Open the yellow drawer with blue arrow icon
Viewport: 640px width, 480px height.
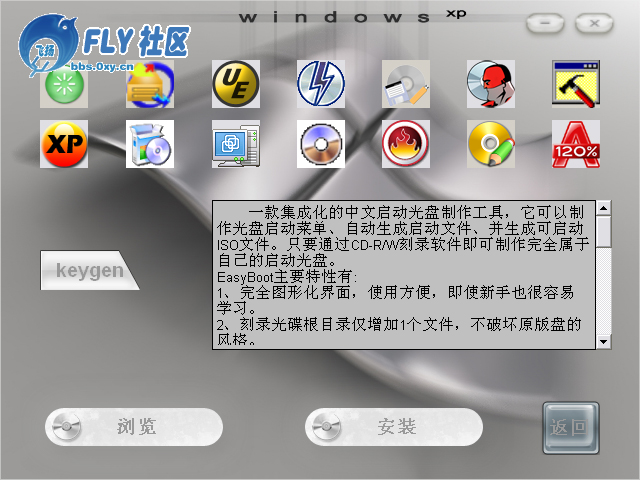pos(150,84)
